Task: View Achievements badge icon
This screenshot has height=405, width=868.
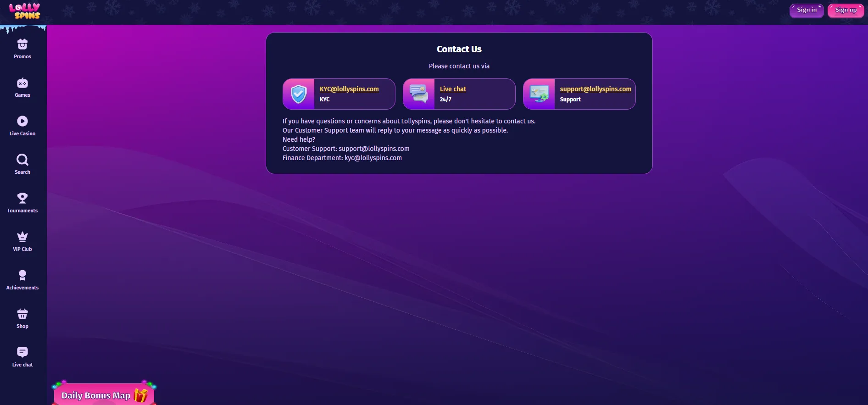Action: coord(22,275)
